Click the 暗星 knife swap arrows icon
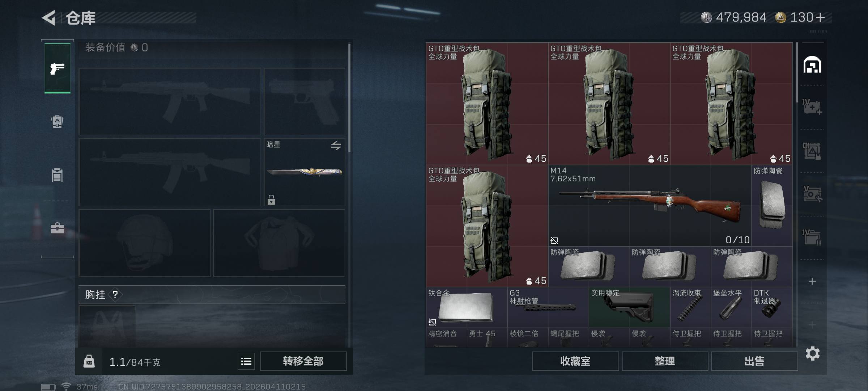The image size is (868, 391). 336,146
